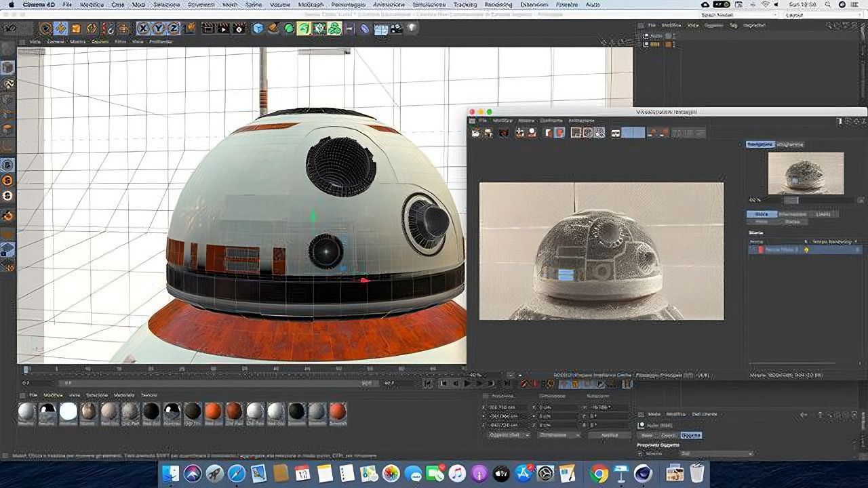Viewport: 868px width, 488px height.
Task: Switch to the second tab beside navigator
Action: click(x=790, y=144)
